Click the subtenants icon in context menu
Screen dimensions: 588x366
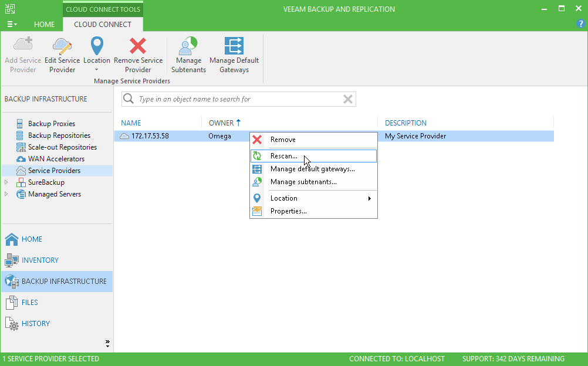tap(257, 181)
